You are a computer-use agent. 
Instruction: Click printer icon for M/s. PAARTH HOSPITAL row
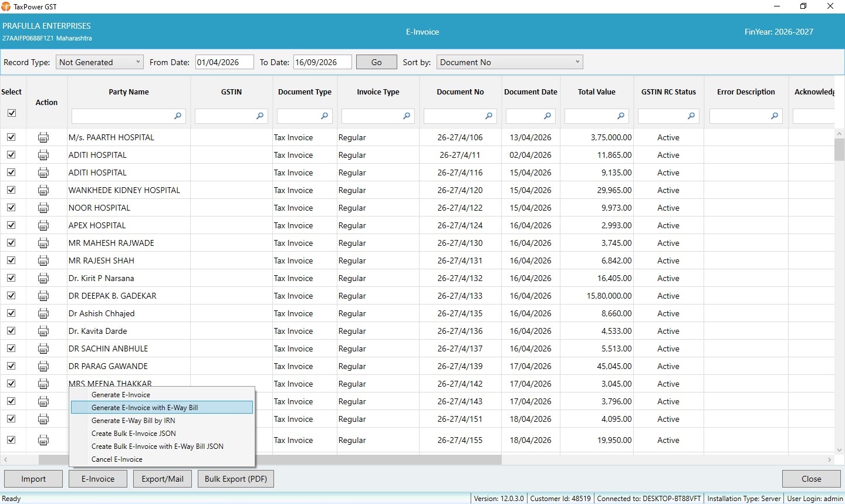[43, 137]
